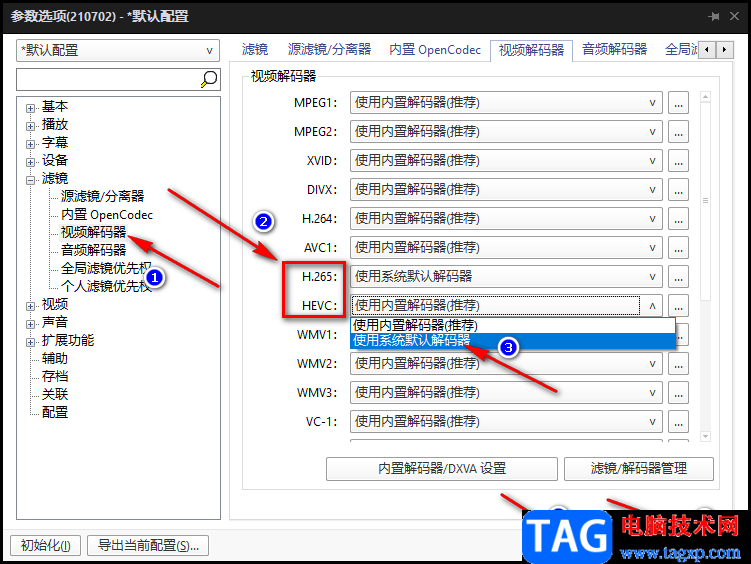Screen dimensions: 751x564
Task: Click 滤镜/解码器管理 button
Action: pyautogui.click(x=639, y=469)
